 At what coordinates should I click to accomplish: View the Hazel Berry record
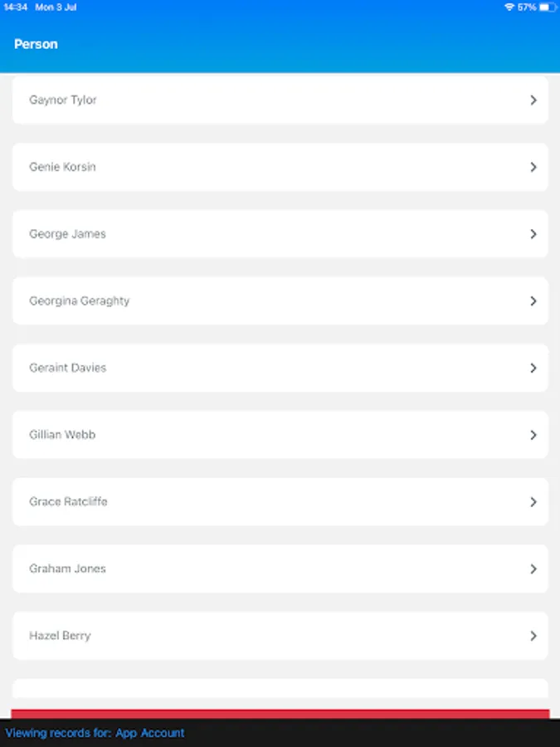280,636
